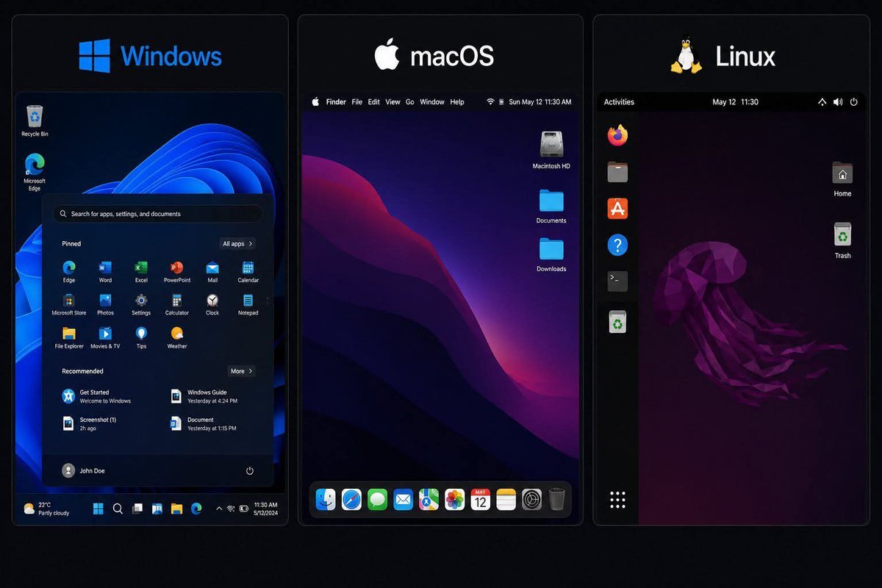Viewport: 882px width, 588px height.
Task: Open Windows Guide recommended item
Action: point(204,397)
